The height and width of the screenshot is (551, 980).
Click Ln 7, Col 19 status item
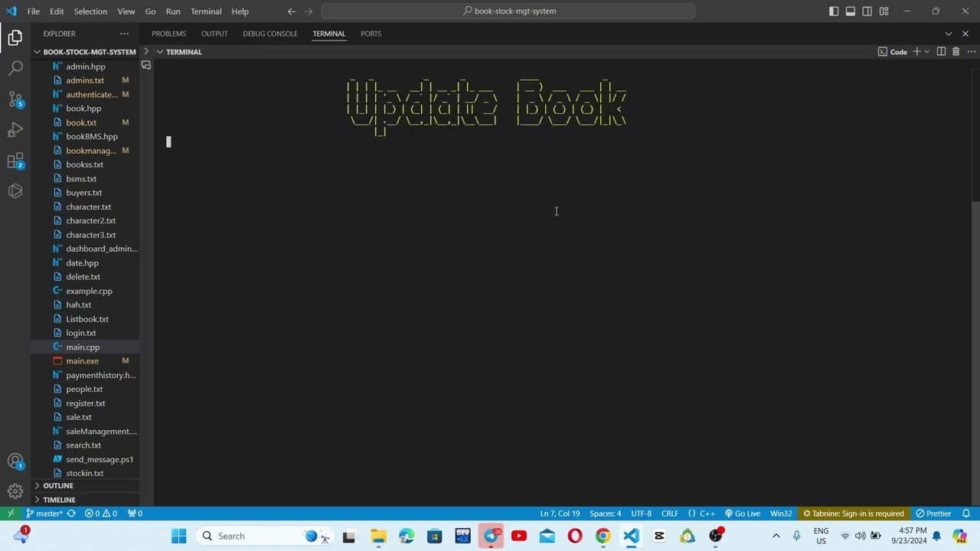click(x=560, y=514)
